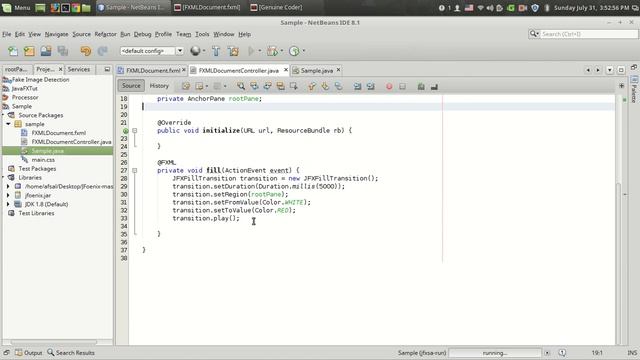The image size is (640, 360).
Task: Expand the /home/afsal/Desktop/JFoenix library node
Action: [x=8, y=187]
